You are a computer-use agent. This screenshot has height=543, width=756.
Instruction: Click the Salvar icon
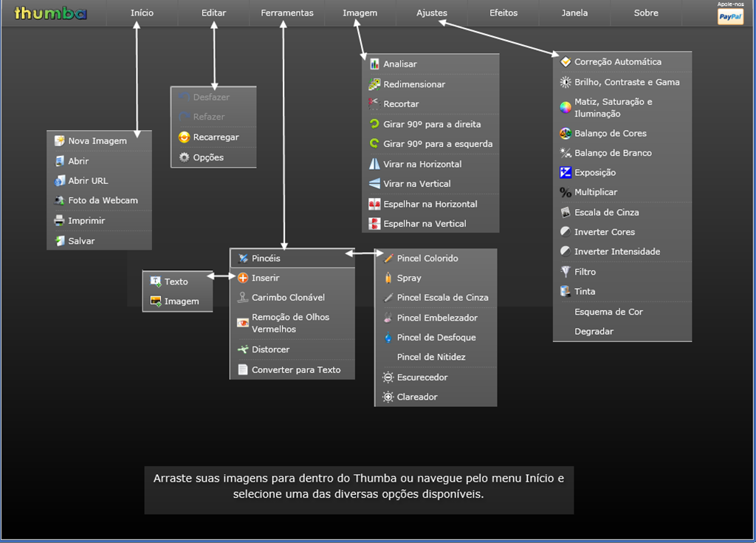[59, 241]
